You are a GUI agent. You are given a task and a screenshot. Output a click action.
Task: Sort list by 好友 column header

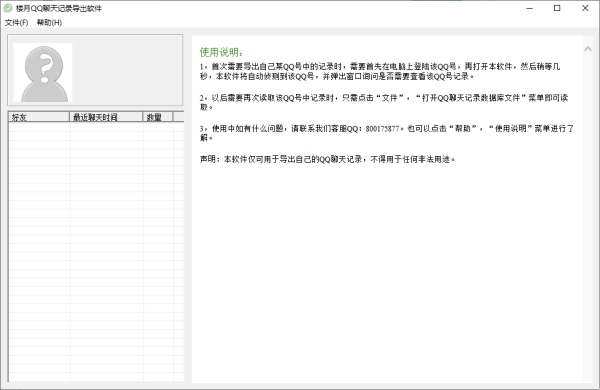(39, 117)
